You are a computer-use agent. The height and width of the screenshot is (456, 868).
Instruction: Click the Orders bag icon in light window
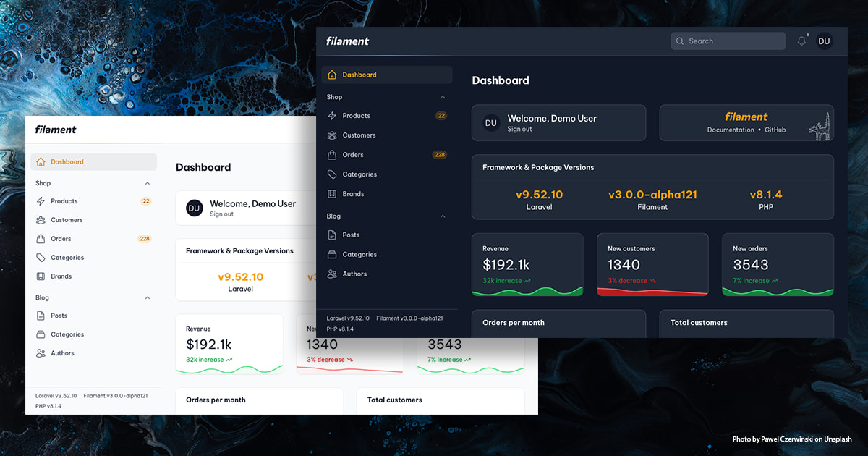pyautogui.click(x=41, y=239)
